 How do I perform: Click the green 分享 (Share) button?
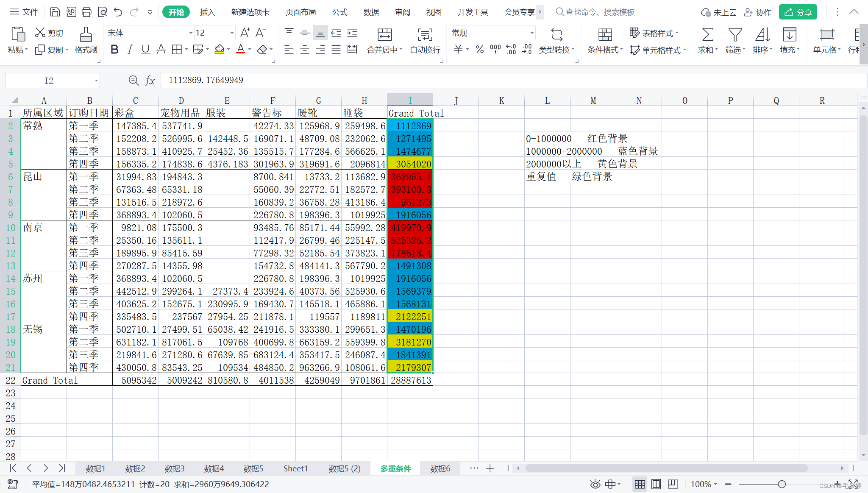[x=798, y=12]
